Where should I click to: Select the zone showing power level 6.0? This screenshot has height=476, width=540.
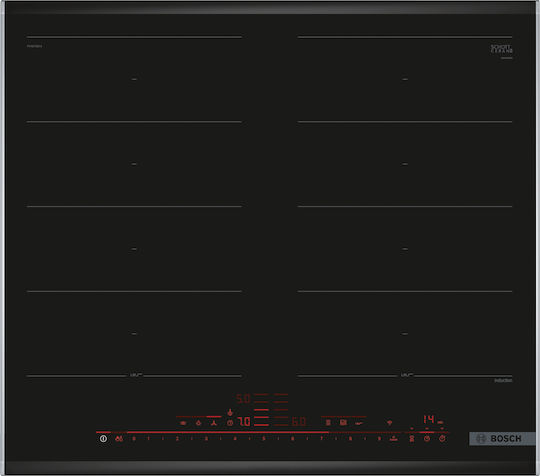coord(299,422)
